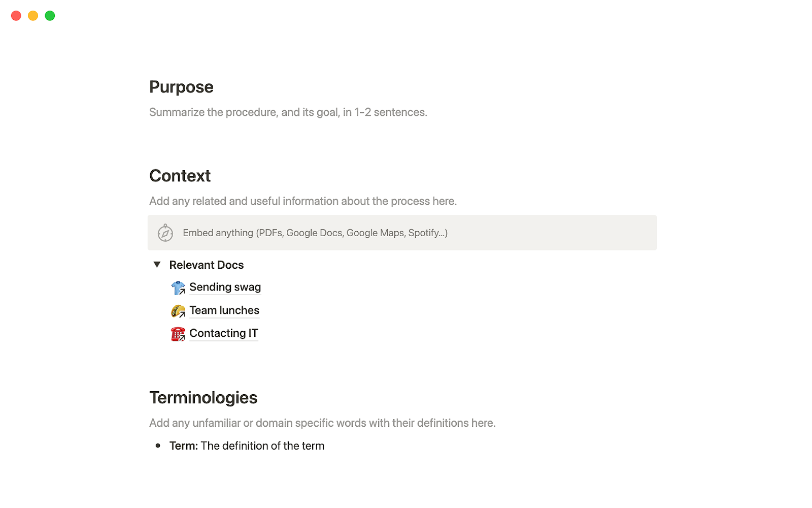Click the bold Term: label in bullet
This screenshot has width=812, height=508.
coord(184,446)
